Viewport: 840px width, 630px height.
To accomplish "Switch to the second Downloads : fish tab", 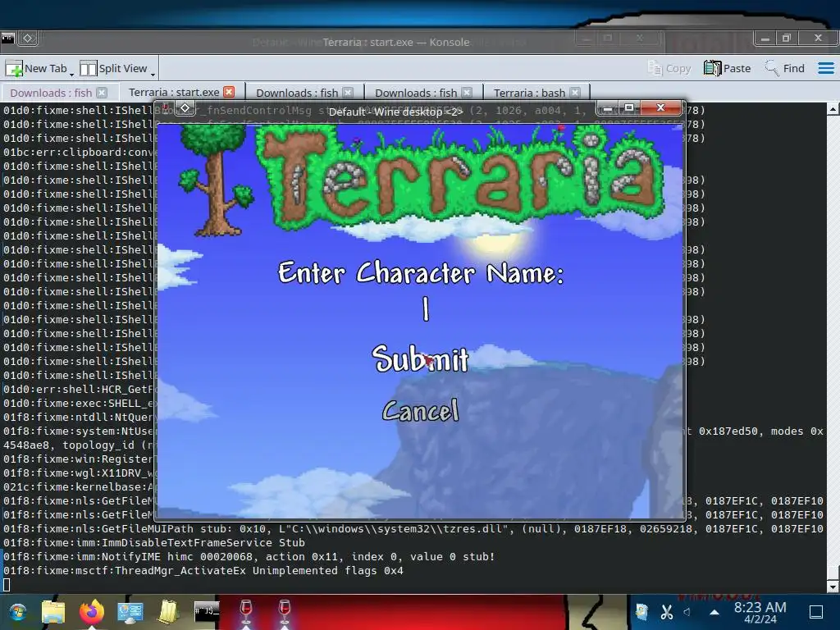I will pos(297,93).
